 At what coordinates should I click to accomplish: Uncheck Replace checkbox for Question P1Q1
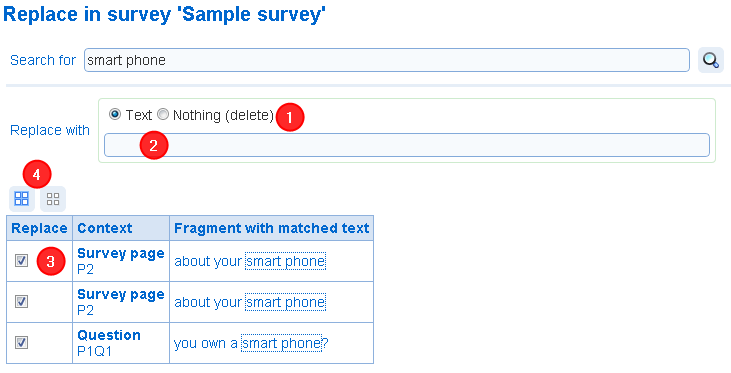tap(21, 343)
